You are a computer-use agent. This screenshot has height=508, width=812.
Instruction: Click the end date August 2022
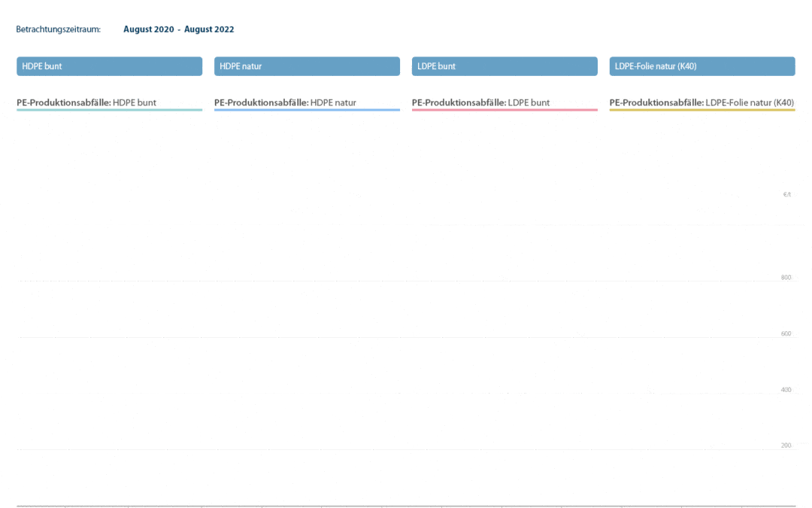pos(209,29)
